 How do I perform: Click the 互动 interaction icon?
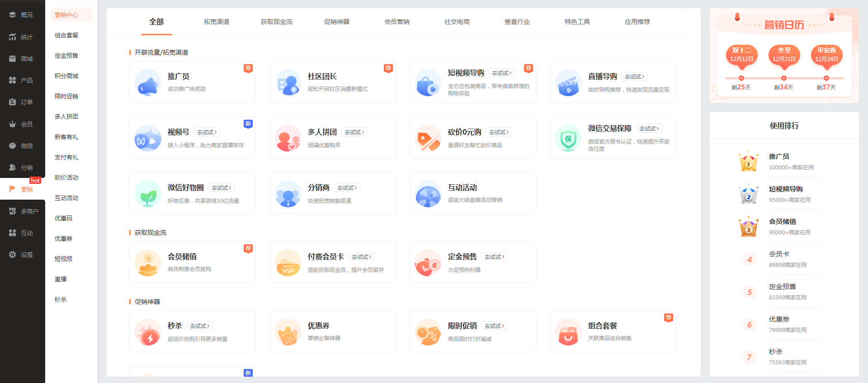(13, 233)
